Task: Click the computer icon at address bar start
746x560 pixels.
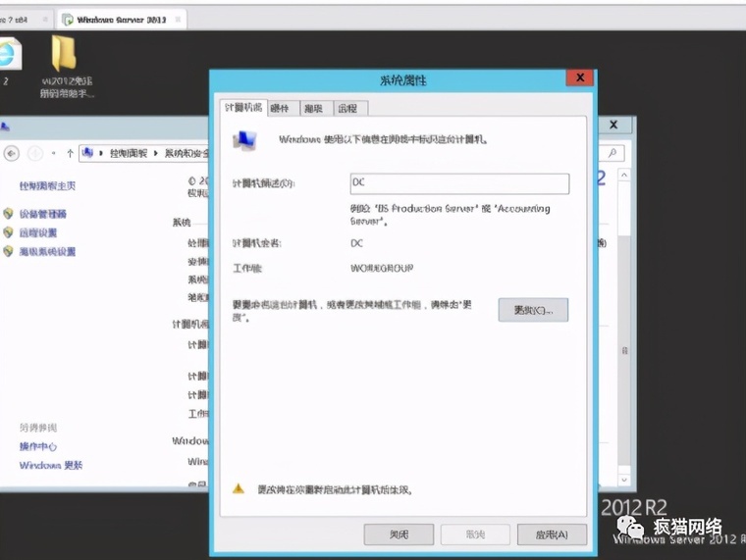Action: click(87, 153)
